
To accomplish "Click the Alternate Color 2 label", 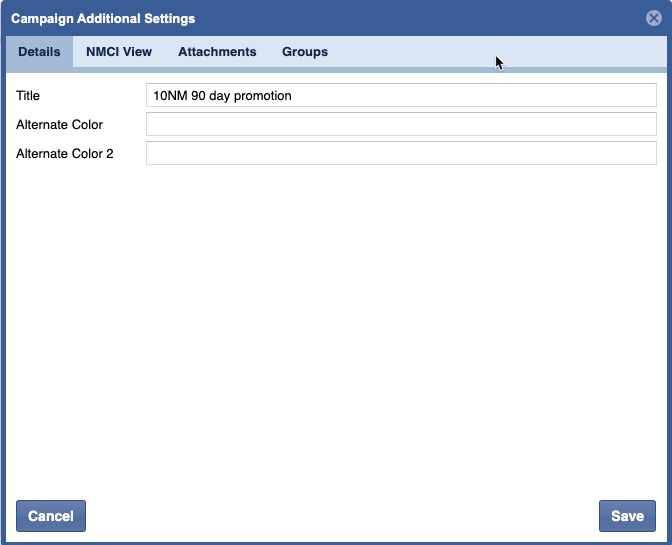I will (65, 154).
